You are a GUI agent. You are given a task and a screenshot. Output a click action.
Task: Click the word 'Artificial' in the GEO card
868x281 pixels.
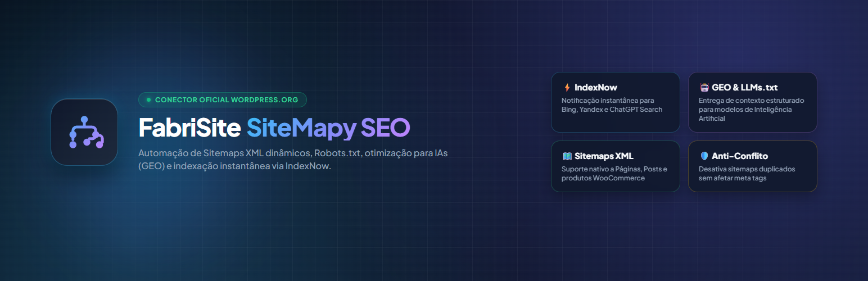(712, 119)
